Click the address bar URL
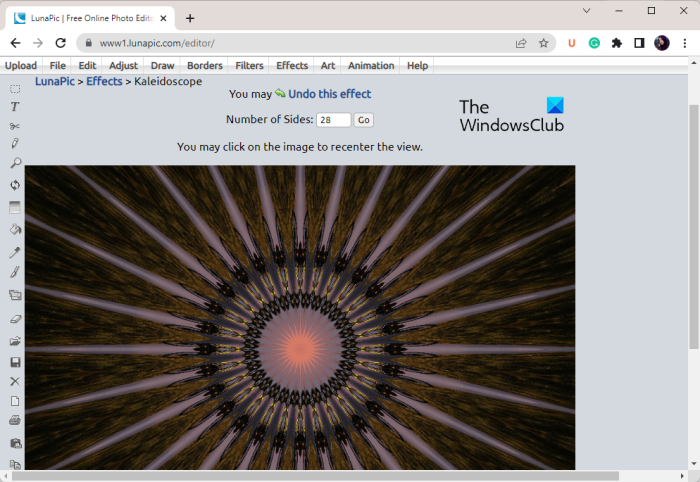Viewport: 700px width, 482px height. (x=157, y=43)
